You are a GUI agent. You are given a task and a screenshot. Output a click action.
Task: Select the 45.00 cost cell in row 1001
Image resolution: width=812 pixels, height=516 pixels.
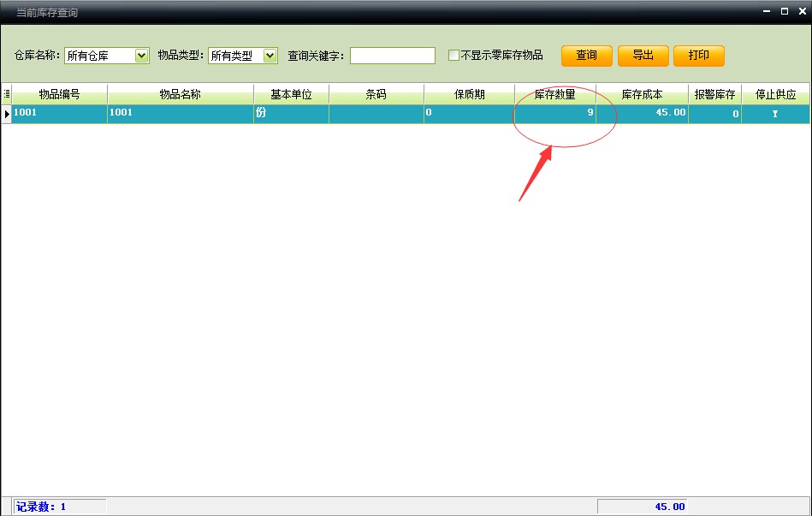pos(642,113)
